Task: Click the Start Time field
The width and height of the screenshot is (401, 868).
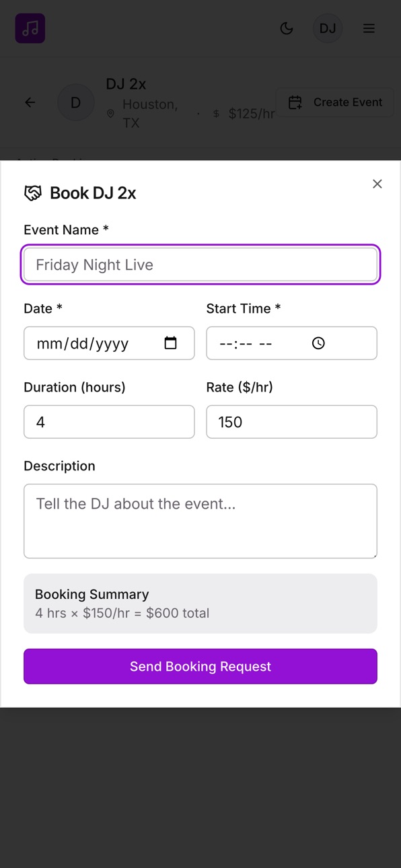Action: point(291,343)
